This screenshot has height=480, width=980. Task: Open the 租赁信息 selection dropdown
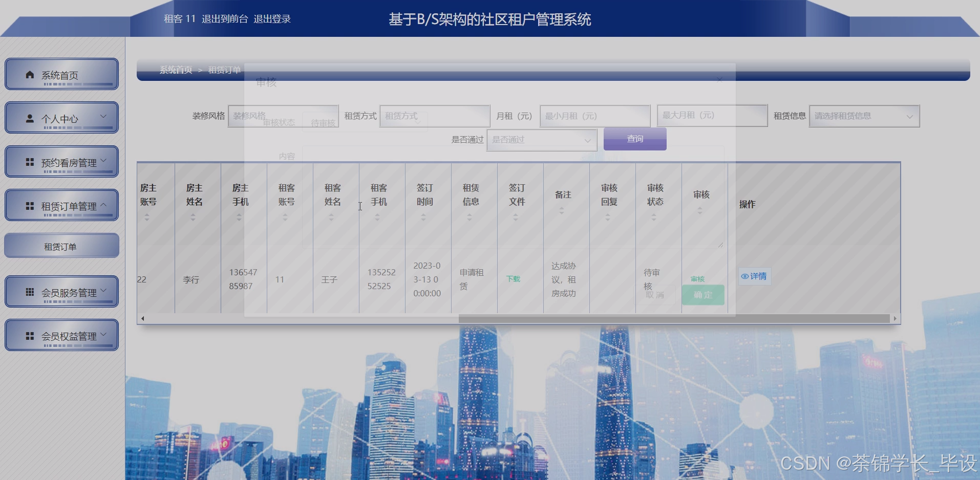point(864,116)
